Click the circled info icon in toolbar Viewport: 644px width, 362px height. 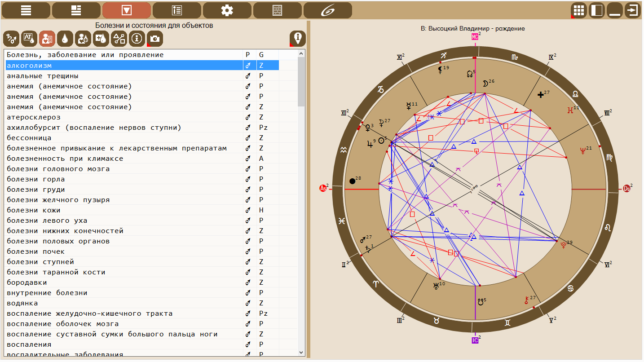coord(137,39)
